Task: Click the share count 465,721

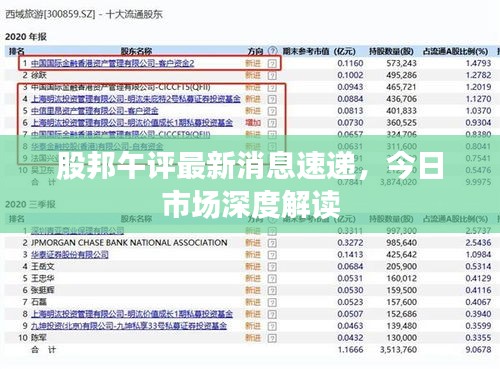Action: pos(402,87)
